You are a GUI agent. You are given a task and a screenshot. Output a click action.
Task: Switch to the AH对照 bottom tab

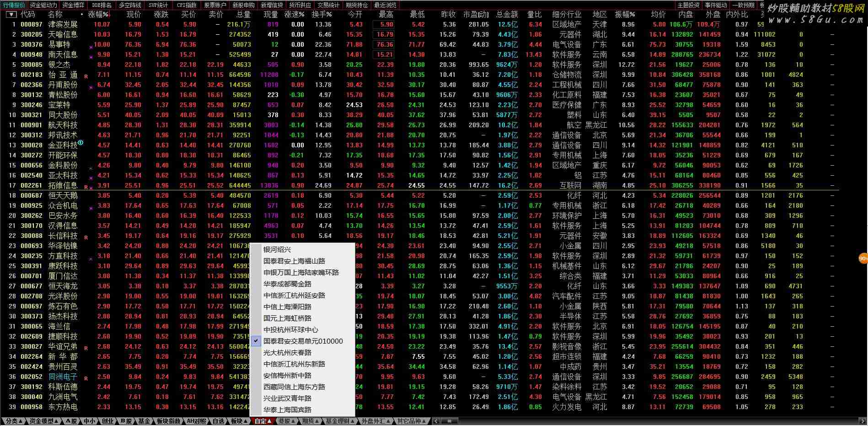click(x=197, y=421)
